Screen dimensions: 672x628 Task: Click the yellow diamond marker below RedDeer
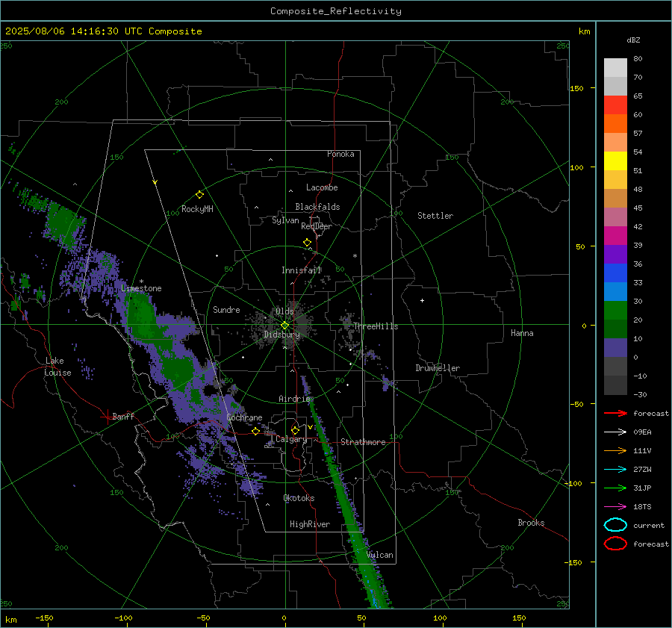[307, 243]
